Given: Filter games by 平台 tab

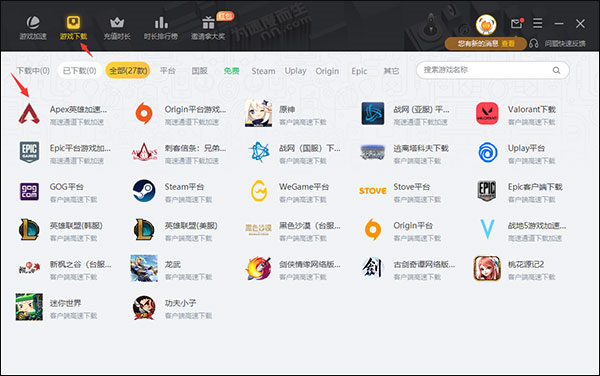Looking at the screenshot, I should [x=168, y=71].
